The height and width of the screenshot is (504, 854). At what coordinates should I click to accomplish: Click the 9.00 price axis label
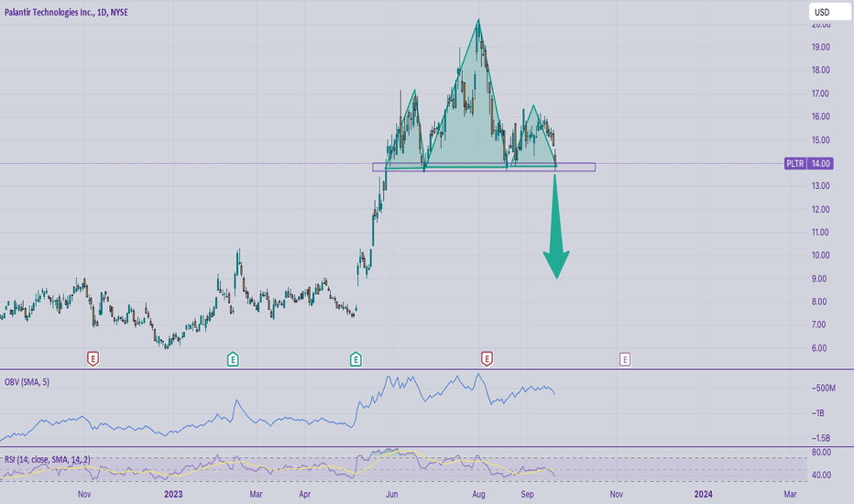[x=819, y=279]
